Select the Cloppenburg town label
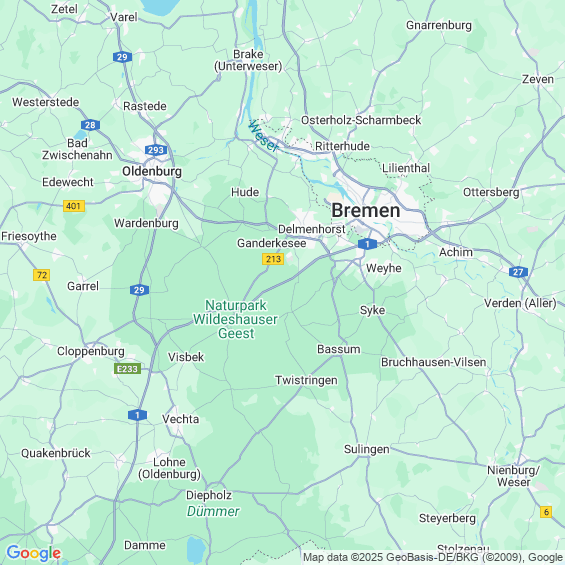This screenshot has height=565, width=565. tap(91, 351)
